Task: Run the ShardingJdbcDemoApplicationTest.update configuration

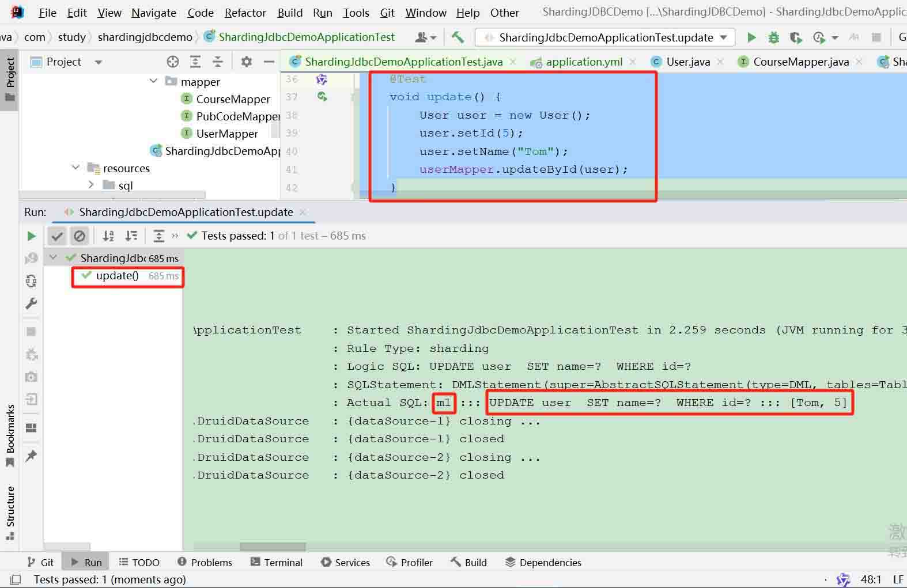Action: pyautogui.click(x=751, y=37)
